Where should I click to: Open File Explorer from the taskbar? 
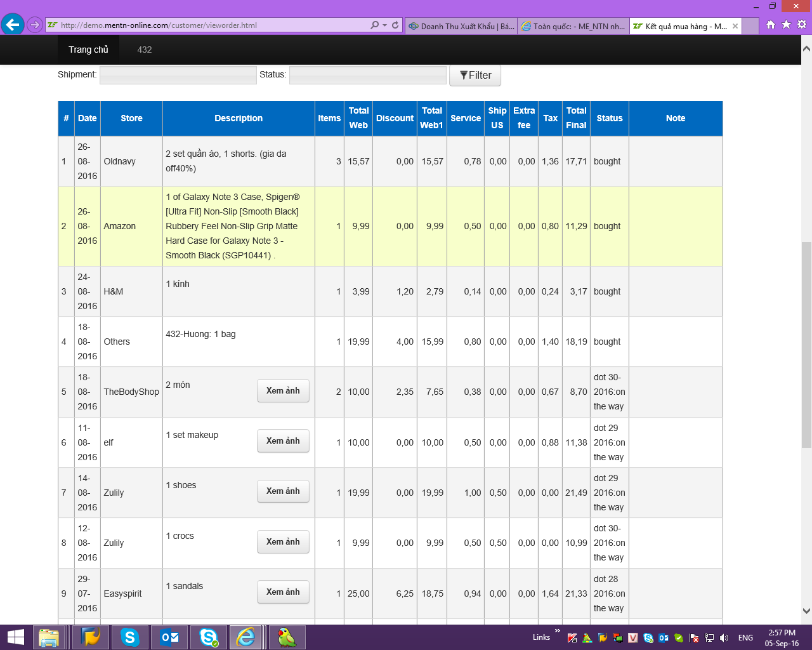click(49, 637)
